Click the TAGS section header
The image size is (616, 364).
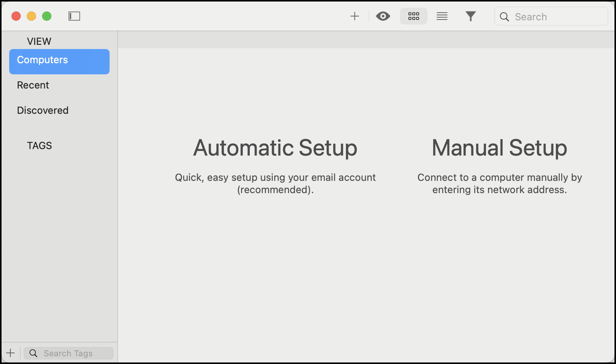(x=39, y=146)
